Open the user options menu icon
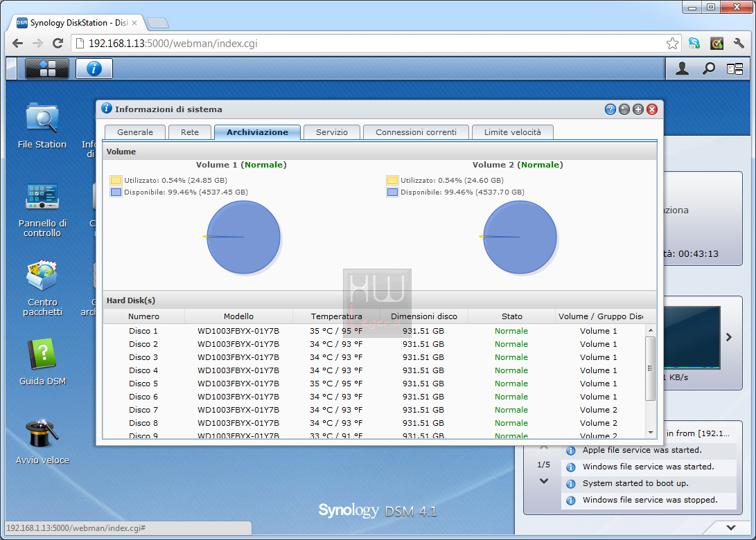This screenshot has width=756, height=540. coord(682,69)
